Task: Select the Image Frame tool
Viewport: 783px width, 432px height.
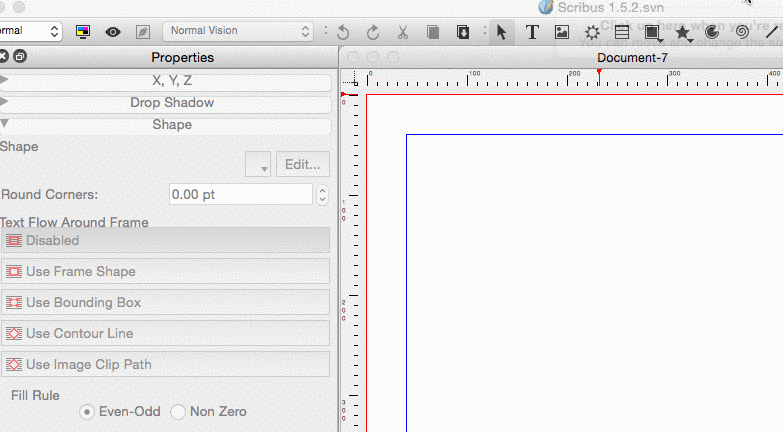Action: [562, 32]
